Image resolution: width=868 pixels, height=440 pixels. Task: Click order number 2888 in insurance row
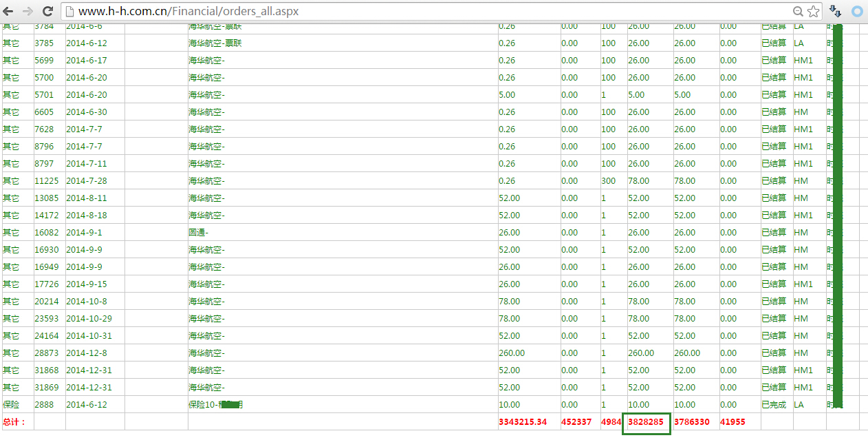[x=44, y=404]
